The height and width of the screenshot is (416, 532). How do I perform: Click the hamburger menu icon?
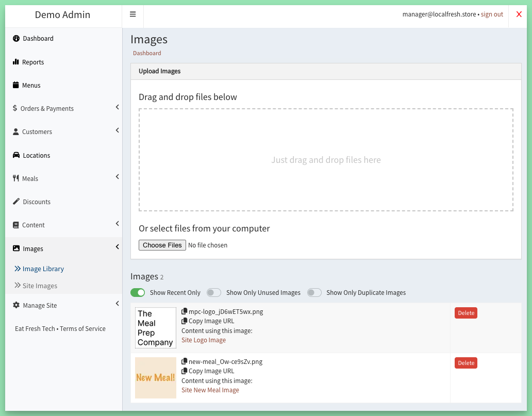[132, 14]
